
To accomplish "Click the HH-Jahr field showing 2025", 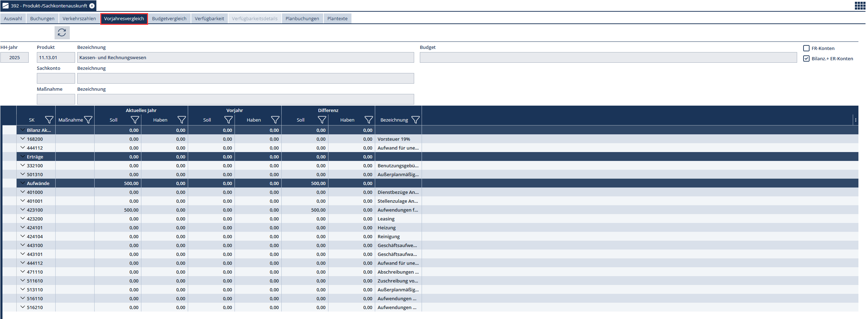I will [15, 57].
